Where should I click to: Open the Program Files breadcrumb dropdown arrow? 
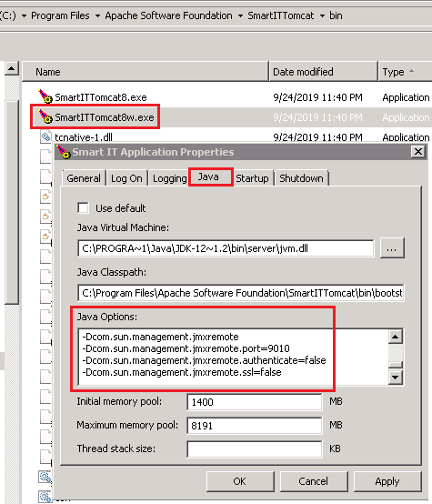tap(97, 15)
